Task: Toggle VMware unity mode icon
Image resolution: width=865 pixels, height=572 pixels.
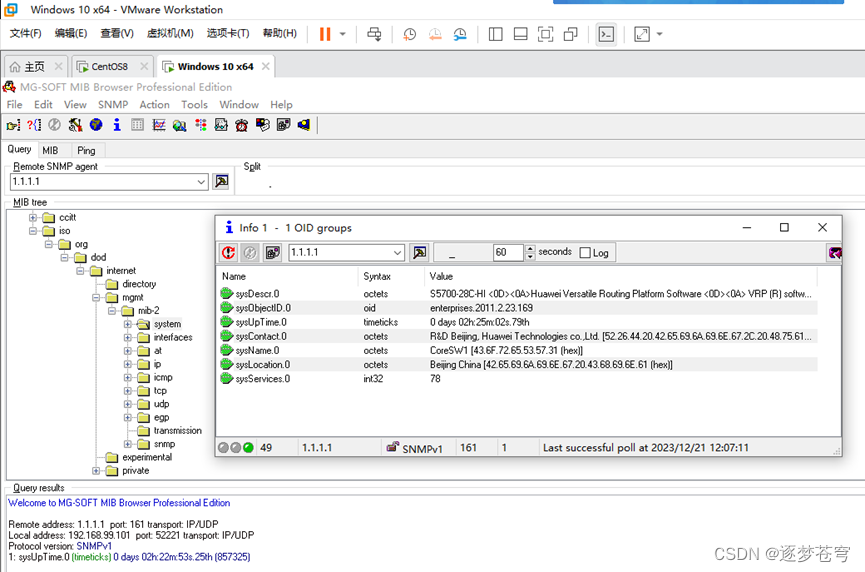Action: 570,34
